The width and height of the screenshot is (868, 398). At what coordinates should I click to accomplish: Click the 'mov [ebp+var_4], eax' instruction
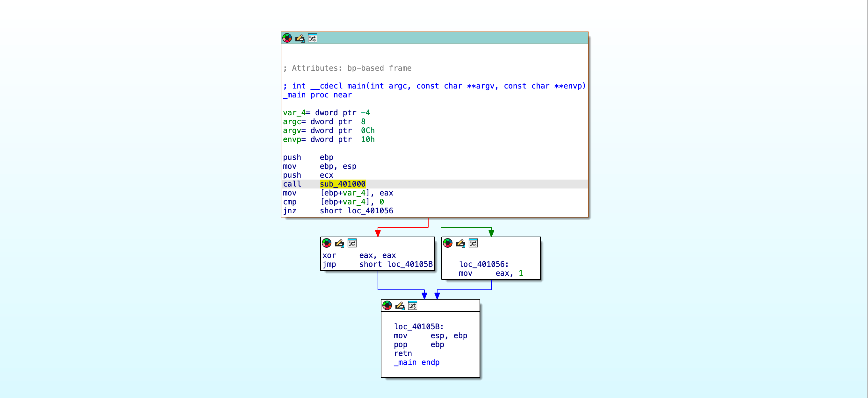coord(338,193)
